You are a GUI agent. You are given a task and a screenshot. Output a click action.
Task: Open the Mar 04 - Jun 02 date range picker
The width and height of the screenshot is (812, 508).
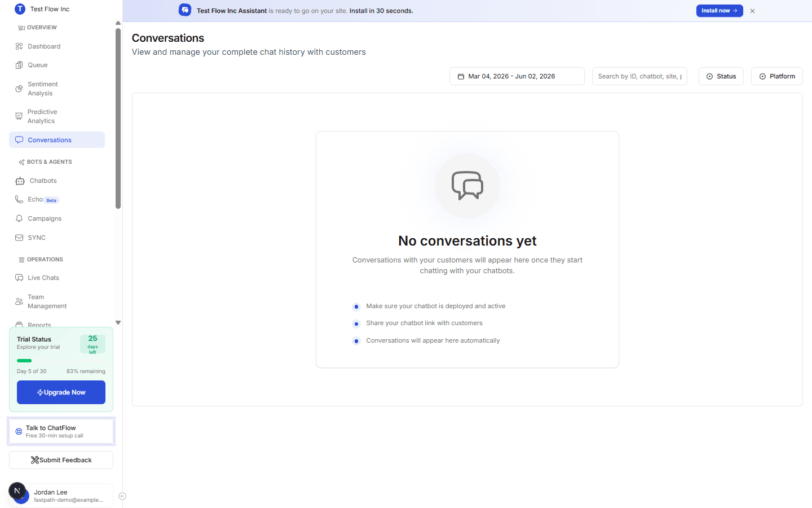pos(517,76)
